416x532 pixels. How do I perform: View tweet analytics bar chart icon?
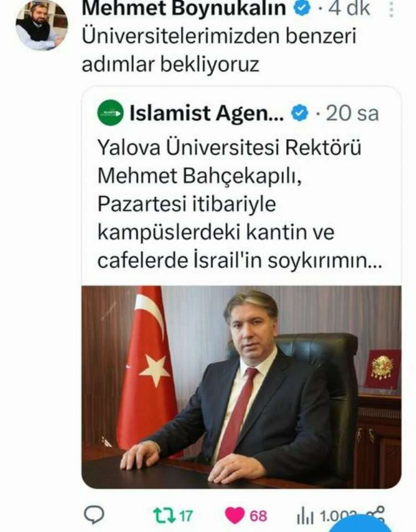(306, 516)
